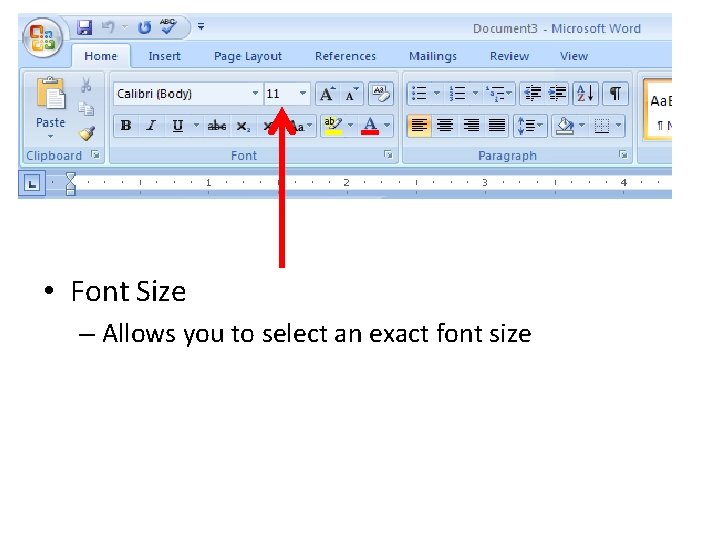Viewport: 720px width, 540px height.
Task: Expand Paste options arrow
Action: [51, 137]
